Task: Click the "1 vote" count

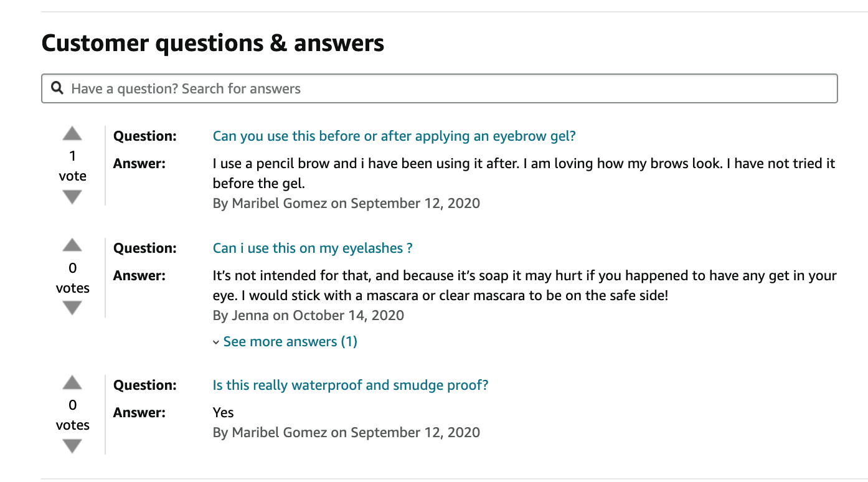Action: click(x=72, y=166)
